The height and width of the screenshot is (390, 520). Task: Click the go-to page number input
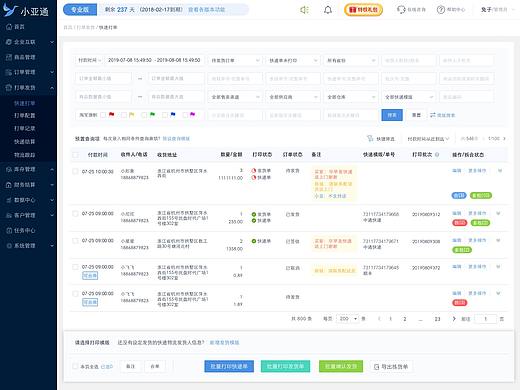[x=485, y=319]
